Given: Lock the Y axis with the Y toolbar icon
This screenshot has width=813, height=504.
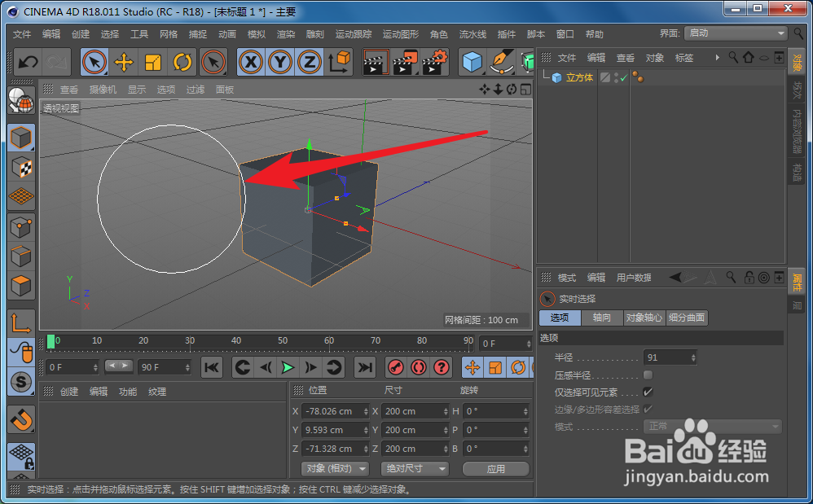Looking at the screenshot, I should [x=279, y=62].
